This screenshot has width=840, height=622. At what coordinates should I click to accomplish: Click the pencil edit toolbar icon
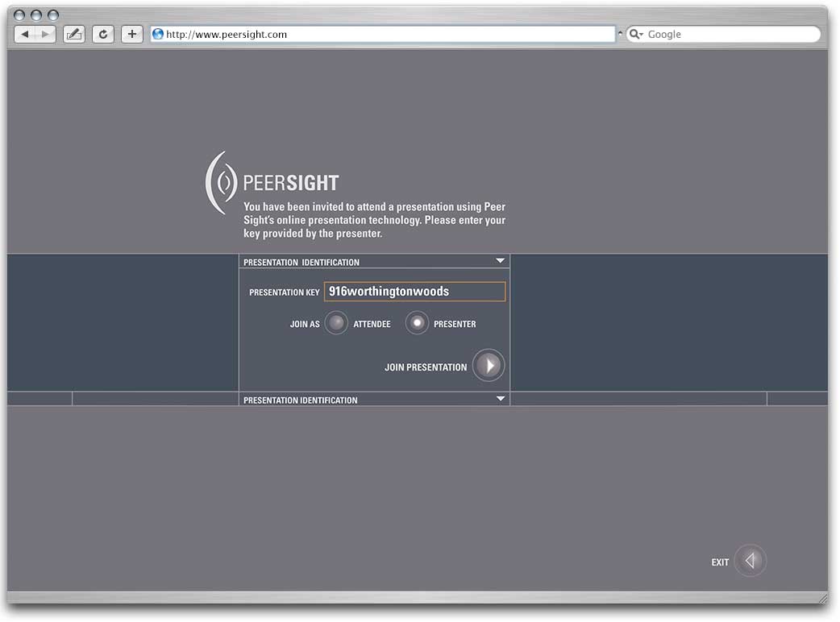click(74, 35)
